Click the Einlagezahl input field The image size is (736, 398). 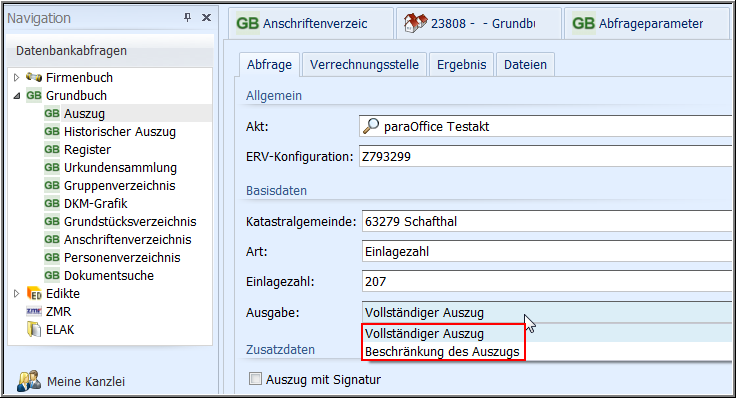(x=547, y=282)
